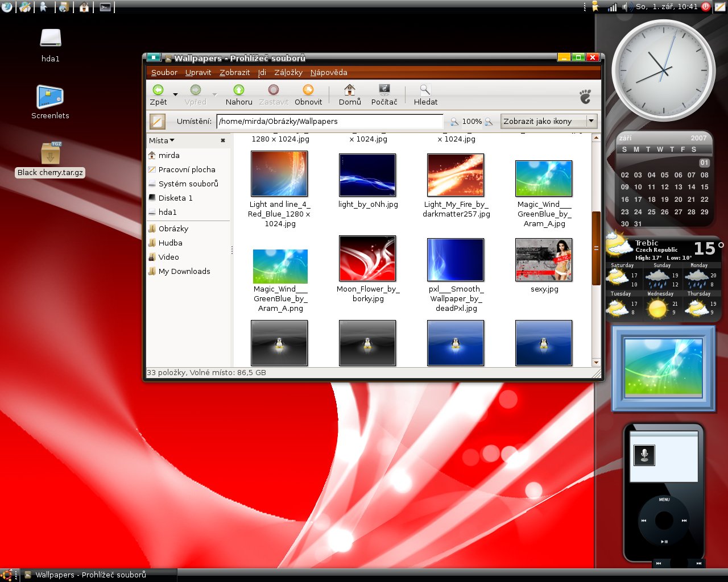Screen dimensions: 728x582
Task: Open the Jdi menu
Action: point(262,72)
